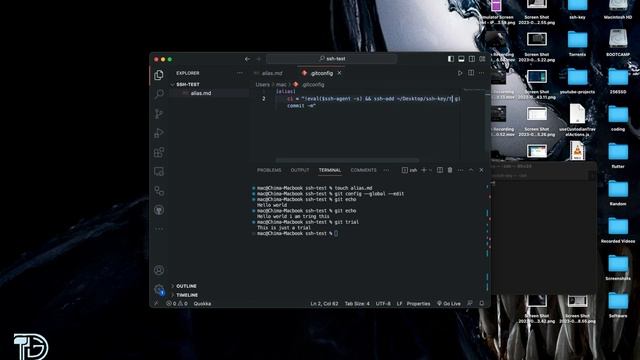This screenshot has height=360, width=640.
Task: Show more panel tabs via ellipsis
Action: click(x=386, y=170)
